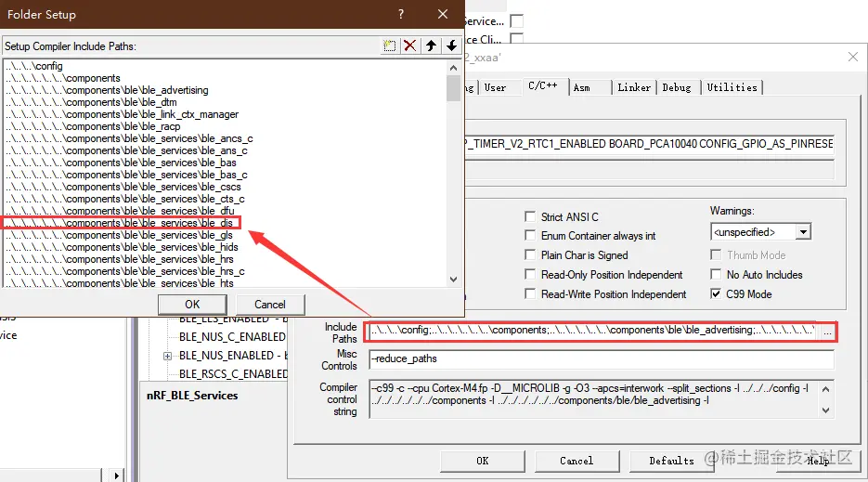Select the ble_ancs_c include path
This screenshot has width=868, height=482.
click(130, 138)
